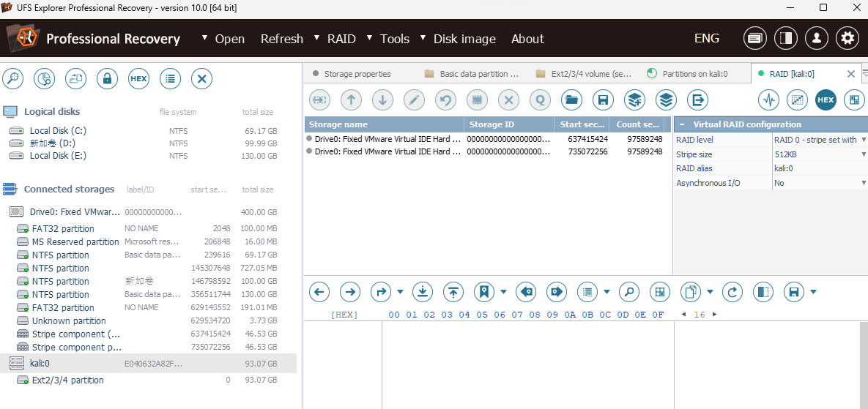Click the previous bookmark left tag icon
The height and width of the screenshot is (409, 868).
click(527, 292)
